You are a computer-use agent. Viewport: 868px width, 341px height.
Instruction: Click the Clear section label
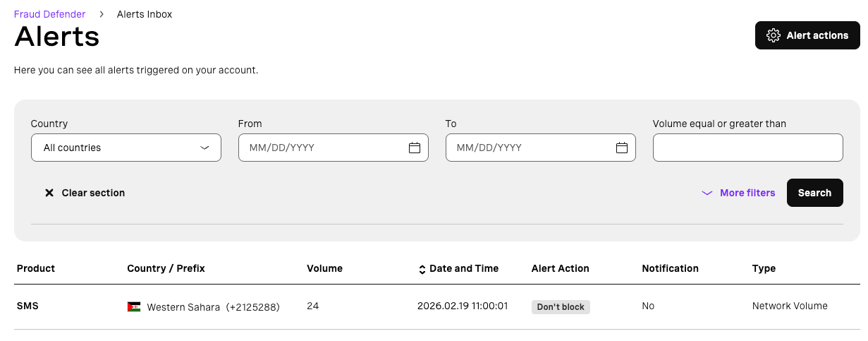point(93,193)
